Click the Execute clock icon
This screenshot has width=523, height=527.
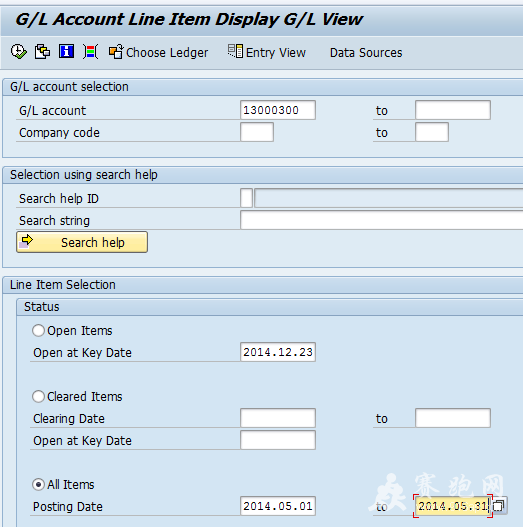pos(18,52)
